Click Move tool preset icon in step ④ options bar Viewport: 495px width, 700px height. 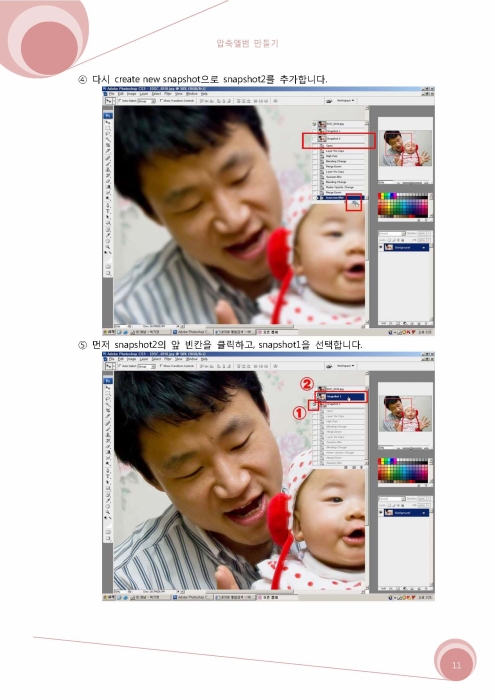tap(108, 101)
